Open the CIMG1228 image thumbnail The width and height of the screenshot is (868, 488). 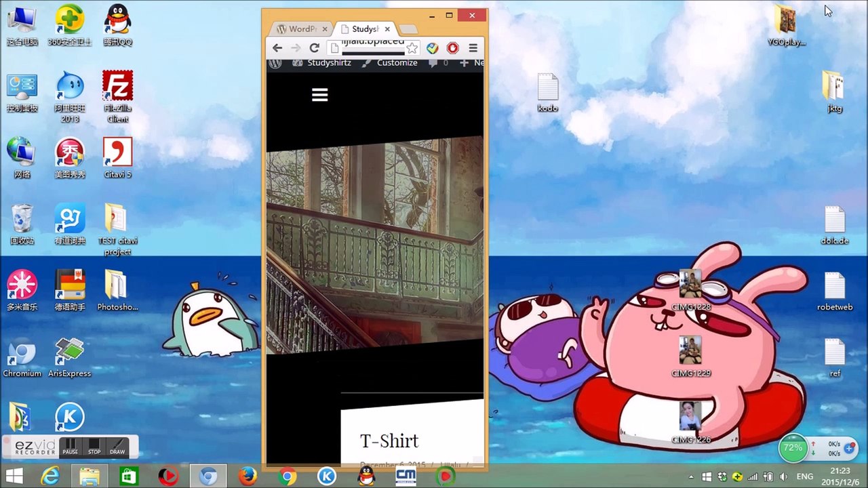690,290
